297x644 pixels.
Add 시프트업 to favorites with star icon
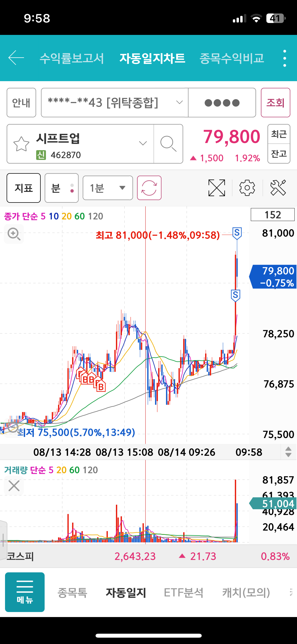pos(21,144)
